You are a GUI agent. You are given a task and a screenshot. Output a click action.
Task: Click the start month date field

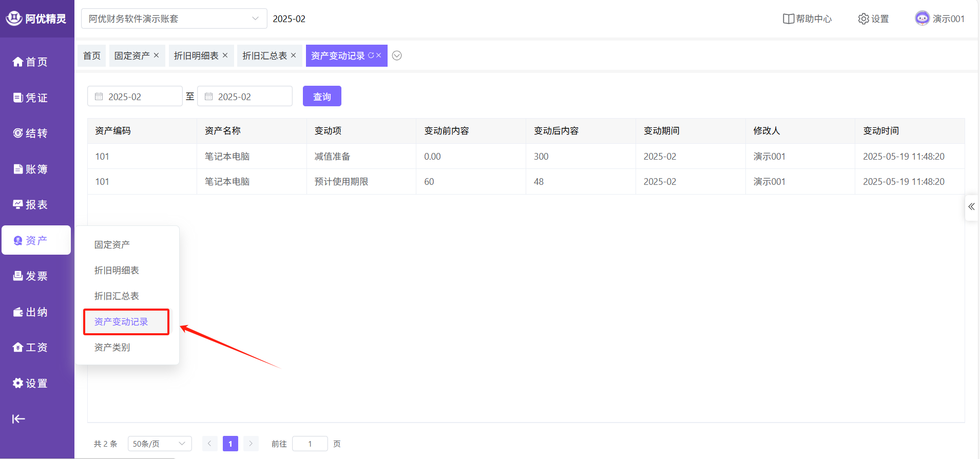tap(135, 97)
